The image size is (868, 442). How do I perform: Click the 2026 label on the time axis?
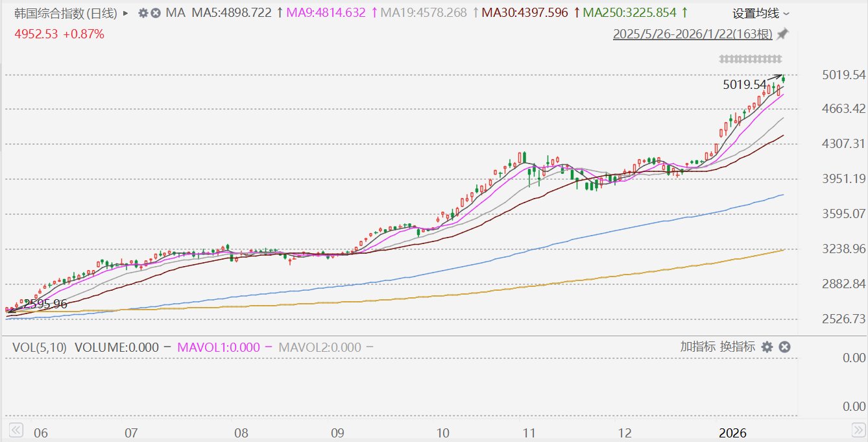tap(734, 433)
